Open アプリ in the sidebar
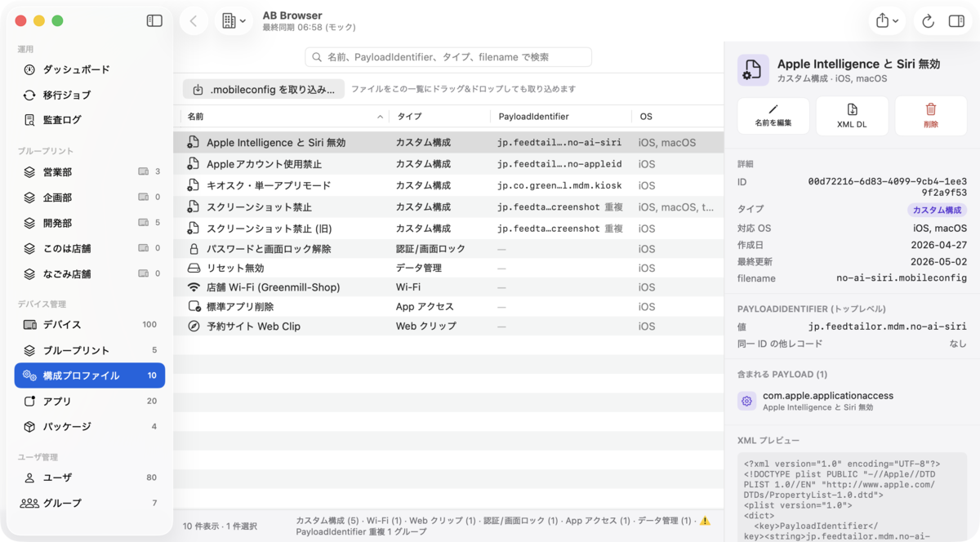 coord(90,401)
